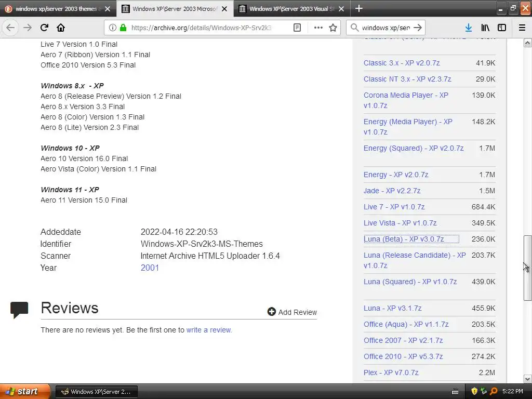The height and width of the screenshot is (399, 532).
Task: Click the archive.org URL address field
Action: click(x=201, y=28)
